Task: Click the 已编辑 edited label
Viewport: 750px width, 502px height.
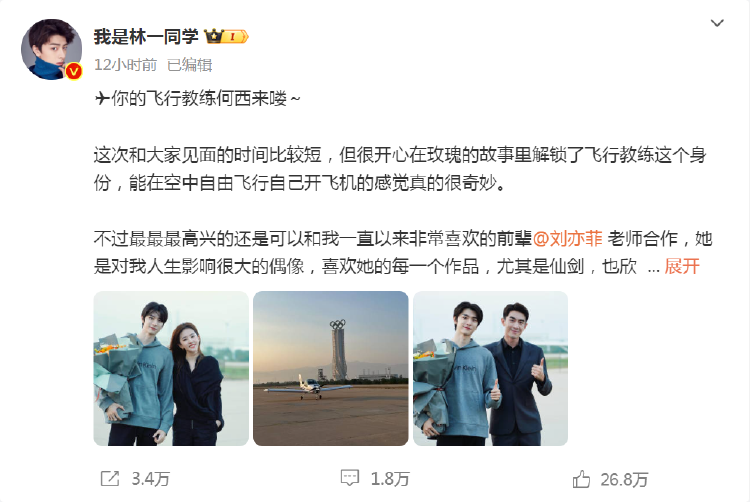Action: click(x=189, y=65)
